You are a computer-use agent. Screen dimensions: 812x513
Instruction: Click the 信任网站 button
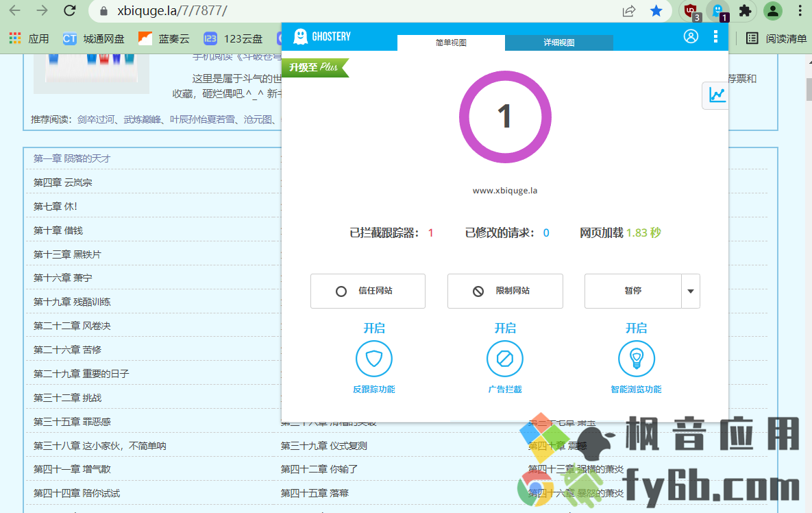(368, 291)
